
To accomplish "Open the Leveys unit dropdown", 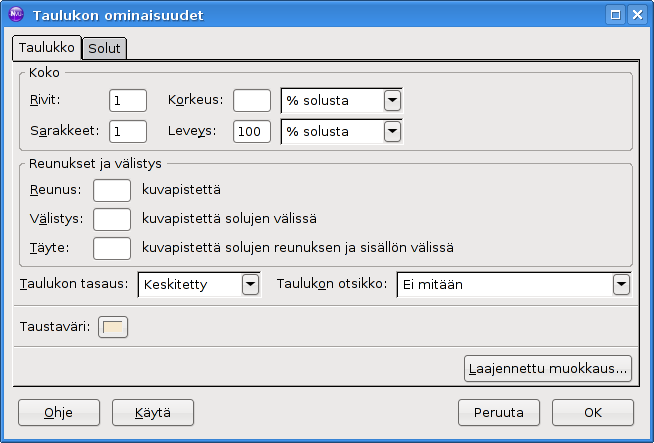I will [392, 131].
